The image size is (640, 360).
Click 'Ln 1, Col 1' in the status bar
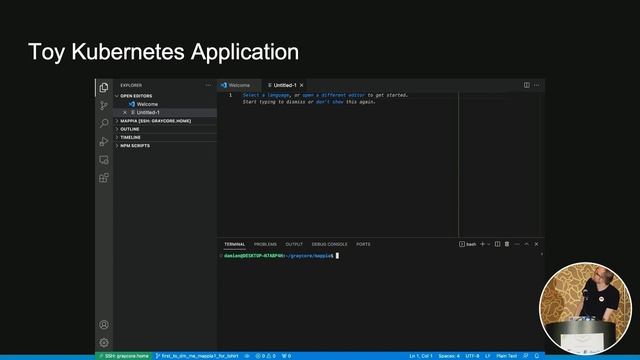tap(421, 356)
